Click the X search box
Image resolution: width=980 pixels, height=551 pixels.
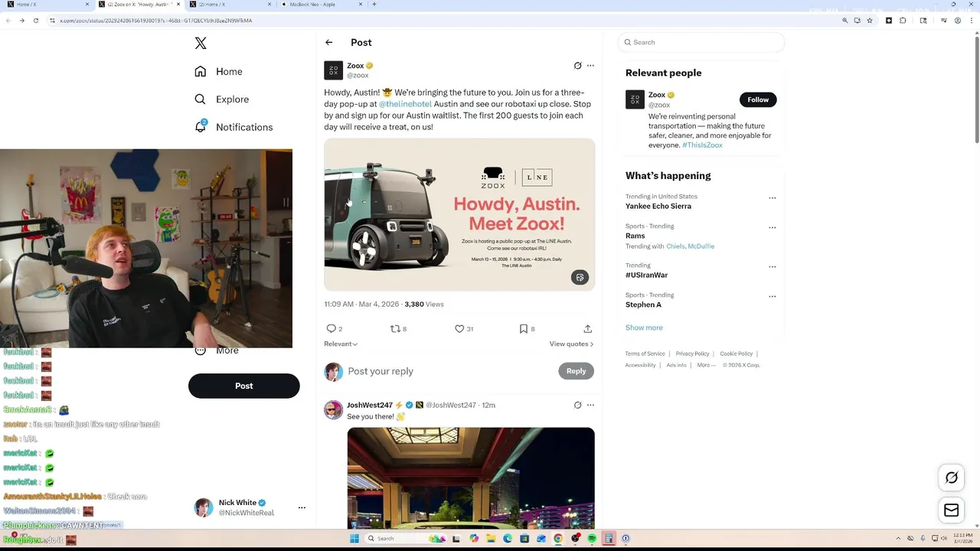click(701, 43)
